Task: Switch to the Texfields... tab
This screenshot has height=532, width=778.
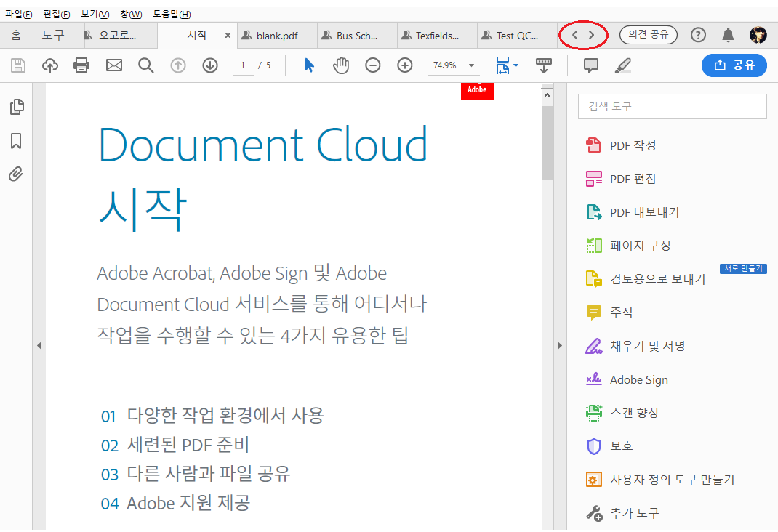Action: pos(437,36)
